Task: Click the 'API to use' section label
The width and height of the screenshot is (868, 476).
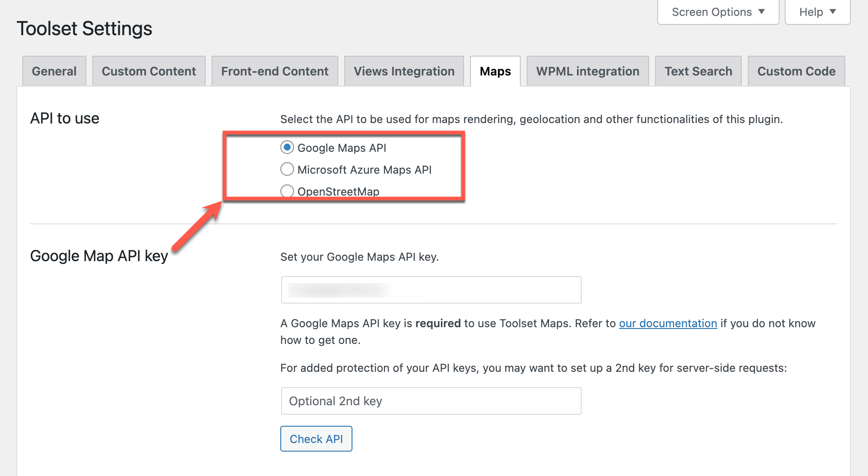Action: pyautogui.click(x=65, y=118)
